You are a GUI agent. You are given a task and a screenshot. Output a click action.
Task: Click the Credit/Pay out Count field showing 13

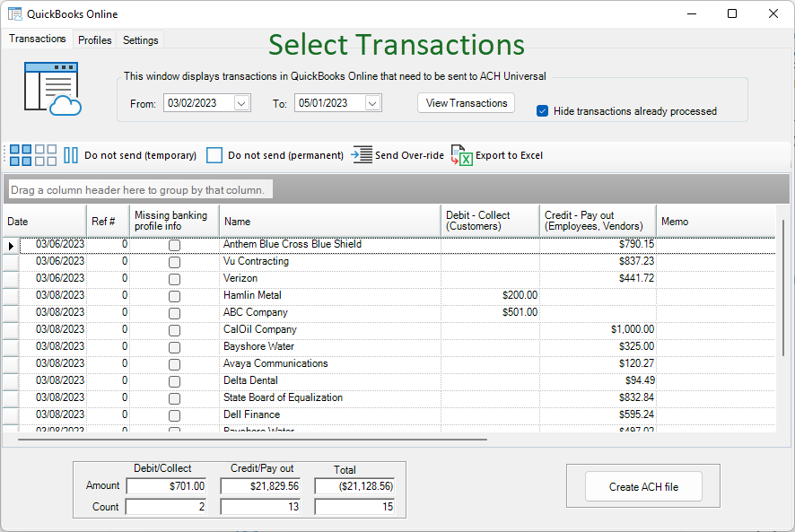coord(260,507)
